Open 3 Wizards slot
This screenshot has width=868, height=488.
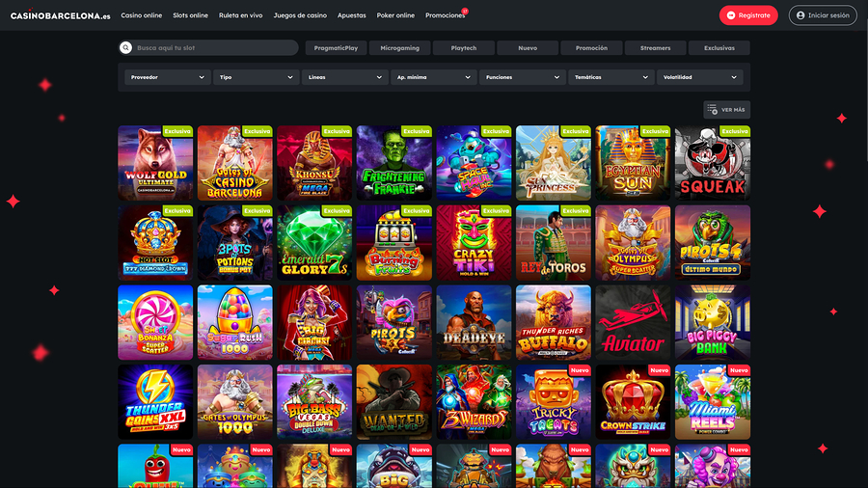pyautogui.click(x=474, y=402)
